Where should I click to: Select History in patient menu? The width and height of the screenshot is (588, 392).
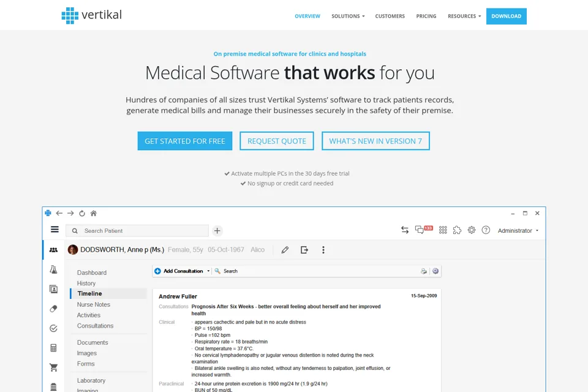[86, 283]
